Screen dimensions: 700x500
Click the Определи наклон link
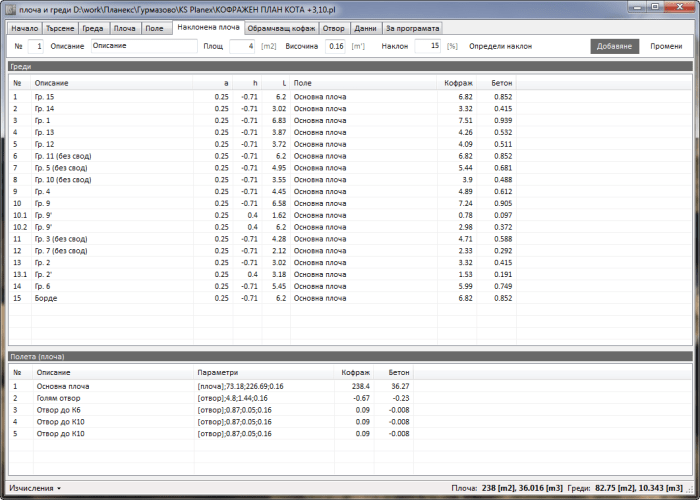[500, 46]
